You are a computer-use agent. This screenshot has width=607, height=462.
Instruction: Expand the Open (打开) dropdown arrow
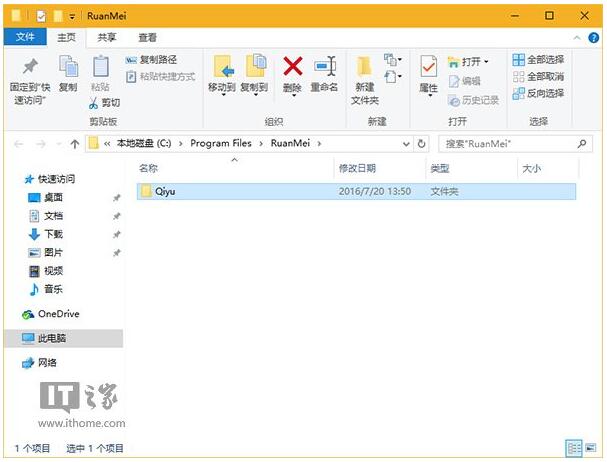point(486,62)
